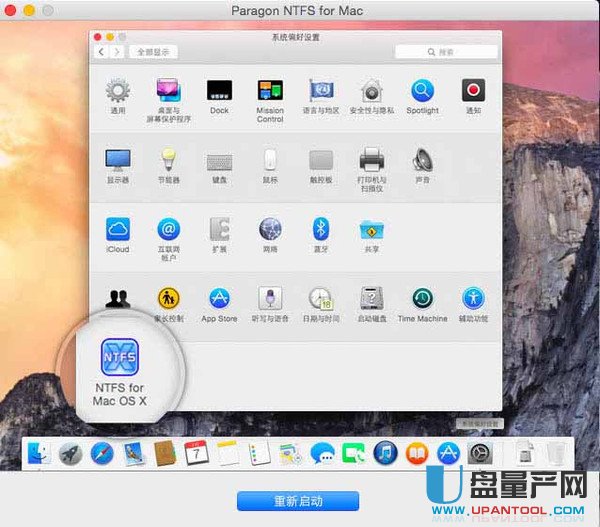Go back using the left arrow button
600x527 pixels.
point(102,51)
